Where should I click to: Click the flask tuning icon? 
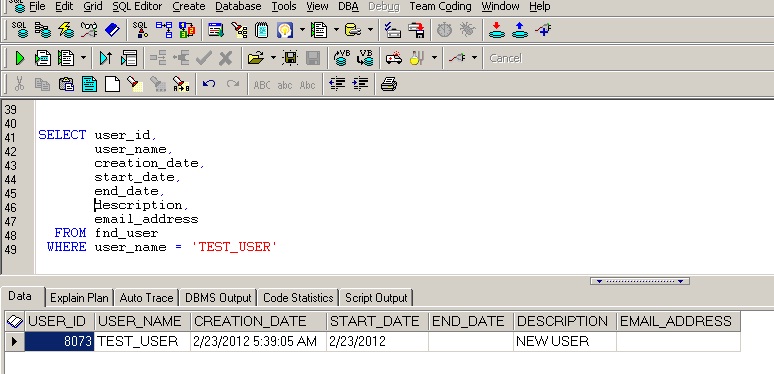point(417,58)
